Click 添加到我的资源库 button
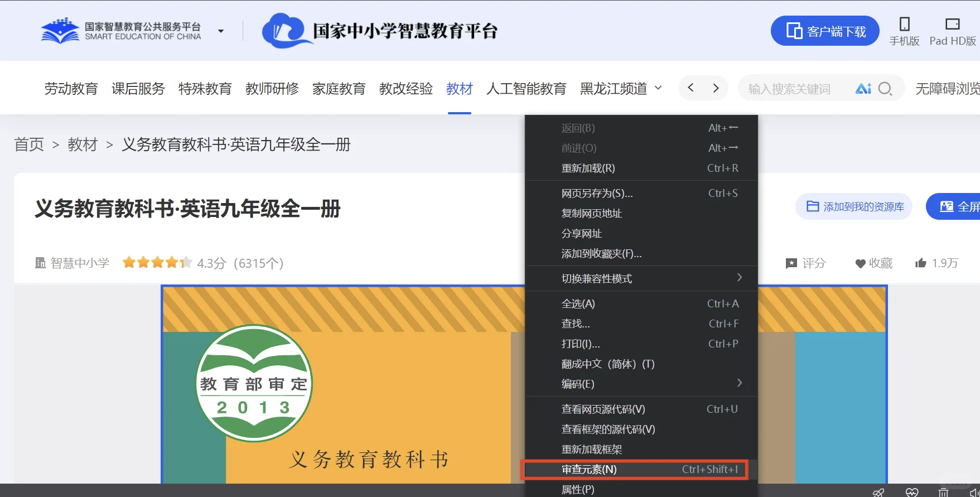Viewport: 980px width, 497px height. (x=854, y=206)
